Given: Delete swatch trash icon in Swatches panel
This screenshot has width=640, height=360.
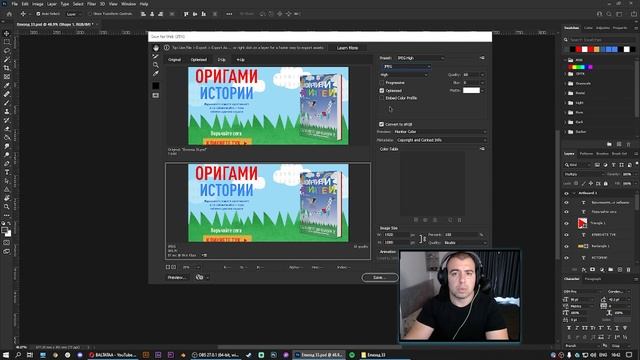Looking at the screenshot, I should click(629, 144).
